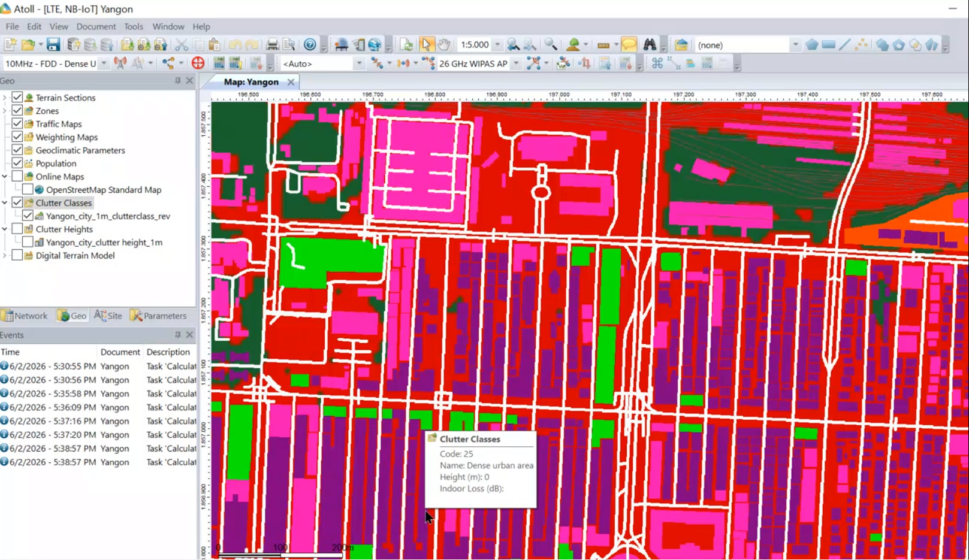Click the red crosshair target icon
This screenshot has width=969, height=560.
click(x=198, y=63)
